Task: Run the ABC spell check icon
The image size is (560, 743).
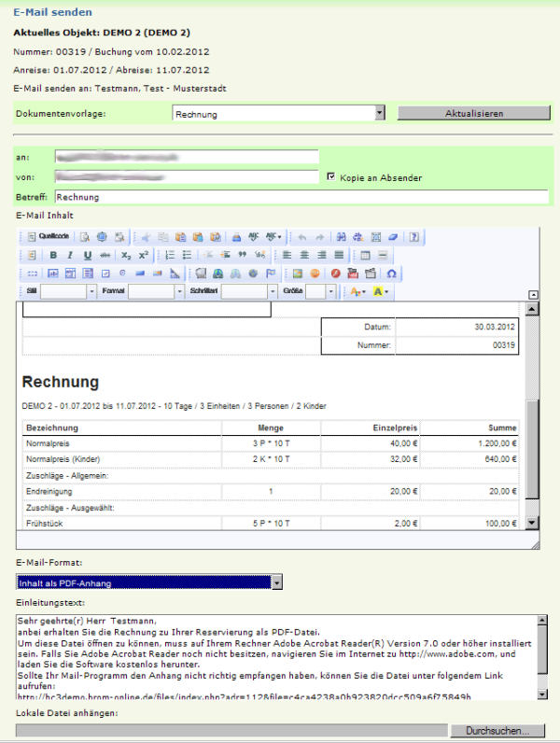Action: 254,236
